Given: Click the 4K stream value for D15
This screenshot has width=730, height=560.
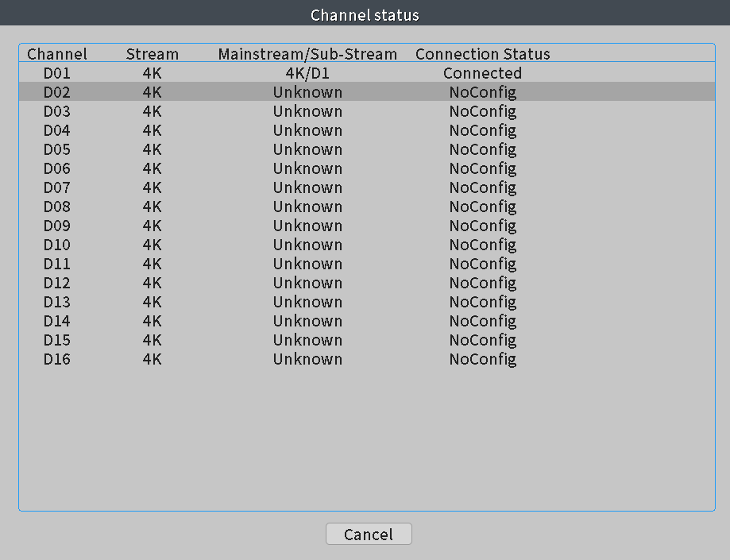Looking at the screenshot, I should point(153,340).
